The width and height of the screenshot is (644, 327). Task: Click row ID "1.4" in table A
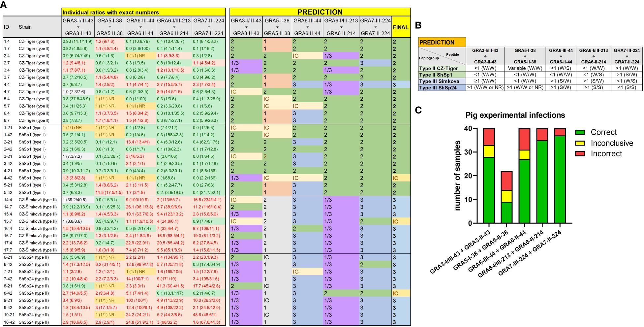pos(7,42)
